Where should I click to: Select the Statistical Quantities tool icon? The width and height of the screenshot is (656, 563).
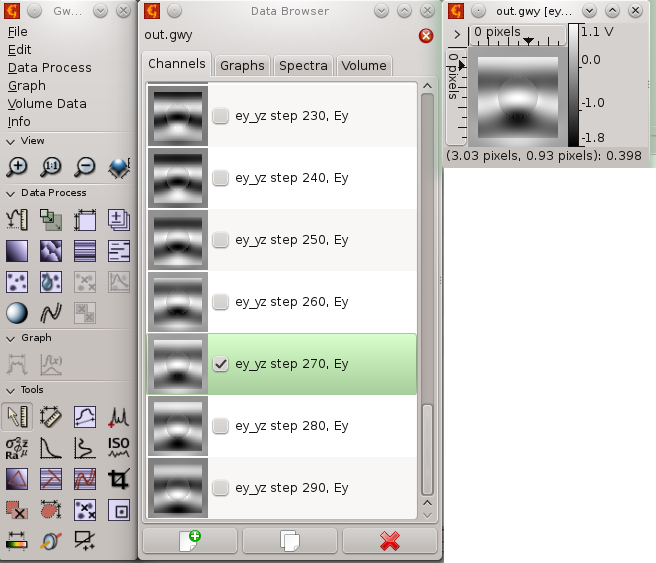[17, 447]
